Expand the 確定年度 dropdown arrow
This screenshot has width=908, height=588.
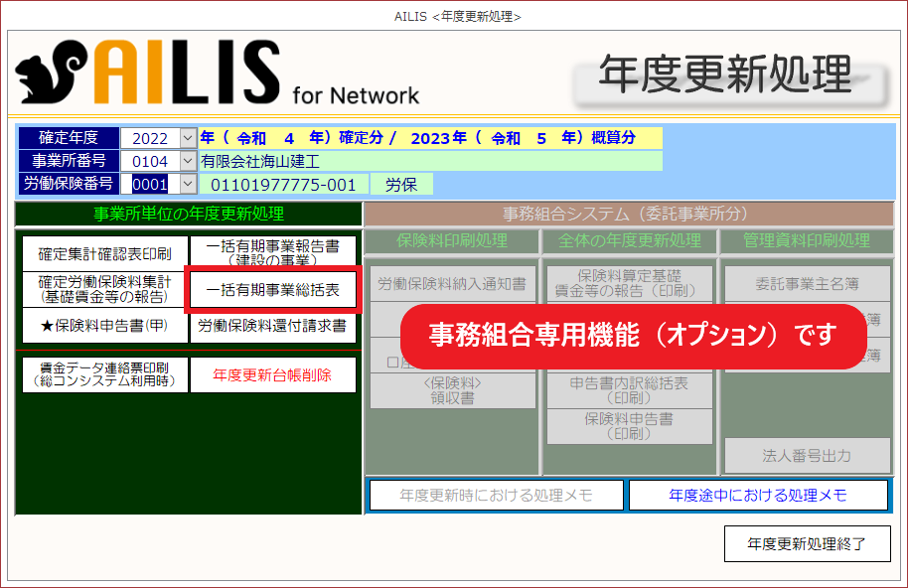click(x=188, y=138)
